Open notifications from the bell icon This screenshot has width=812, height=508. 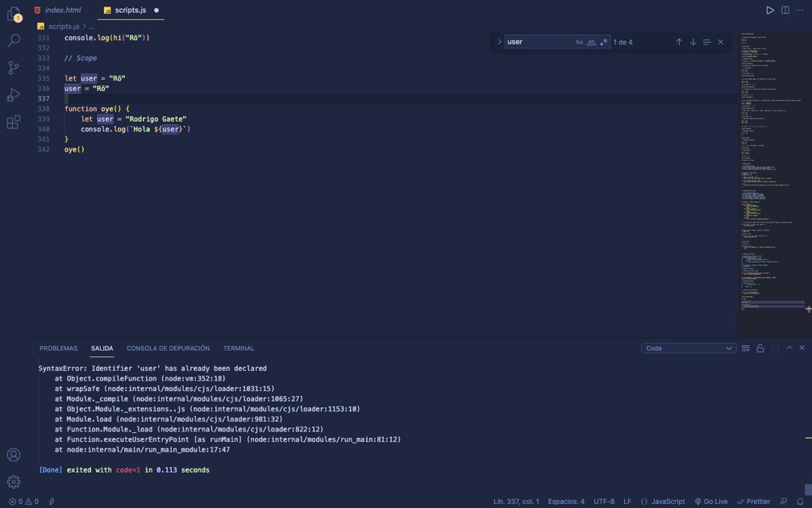pos(800,502)
